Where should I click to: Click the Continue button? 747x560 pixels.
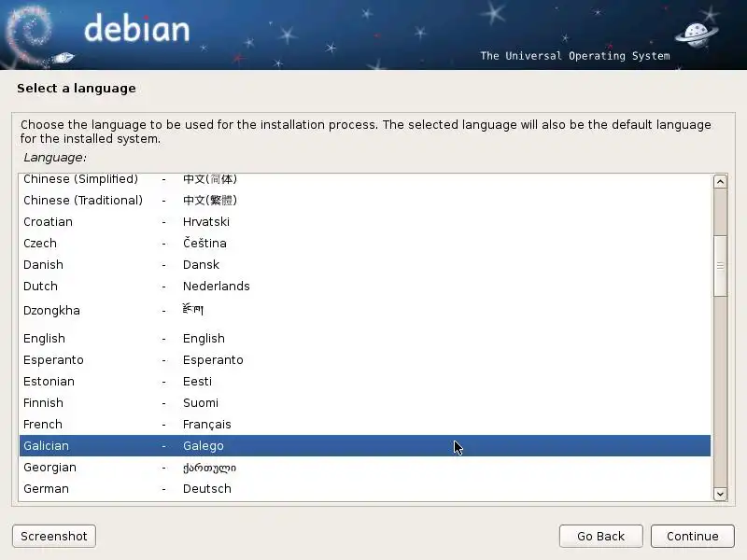pyautogui.click(x=692, y=536)
